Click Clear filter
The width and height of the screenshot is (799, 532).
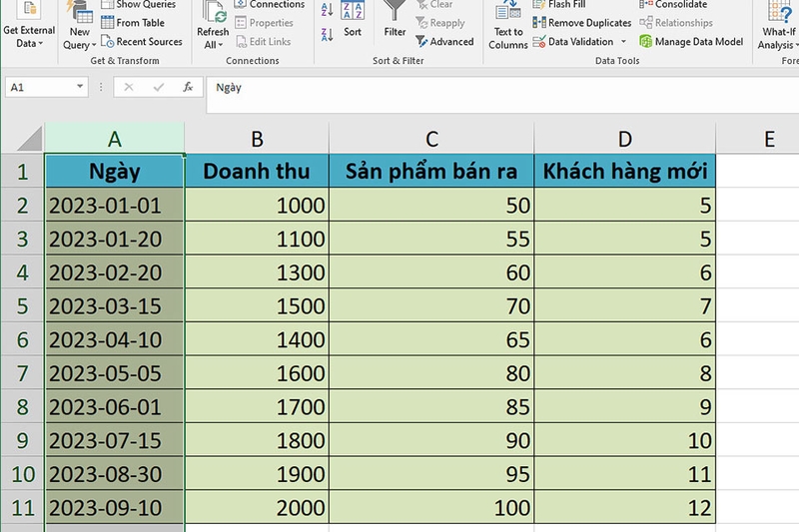tap(434, 5)
